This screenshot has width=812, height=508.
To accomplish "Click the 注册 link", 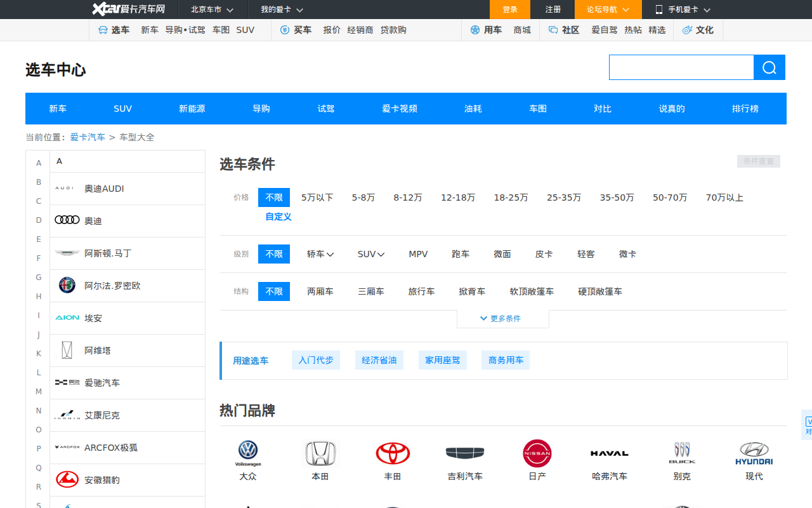I will (553, 10).
